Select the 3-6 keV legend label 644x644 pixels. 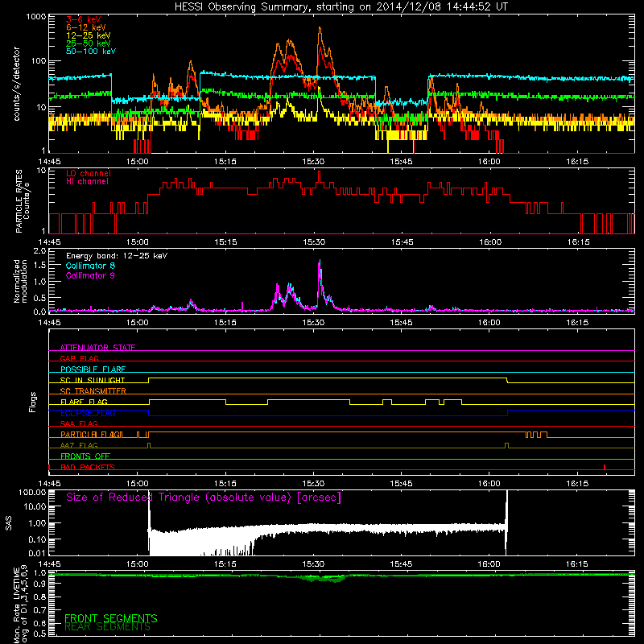84,19
